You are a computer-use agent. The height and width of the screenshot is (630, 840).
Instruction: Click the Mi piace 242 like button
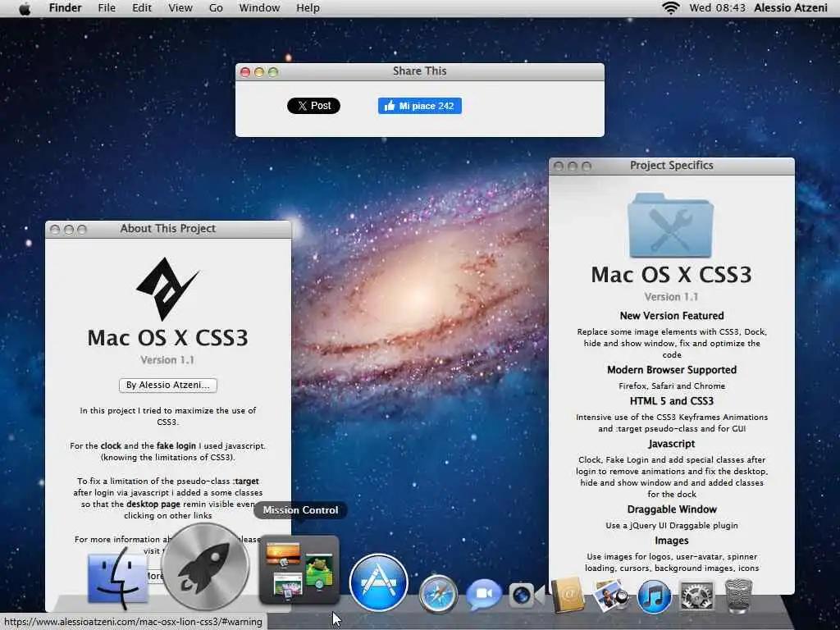(x=419, y=106)
